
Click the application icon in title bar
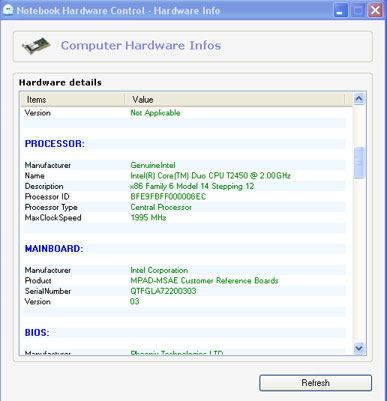click(7, 10)
